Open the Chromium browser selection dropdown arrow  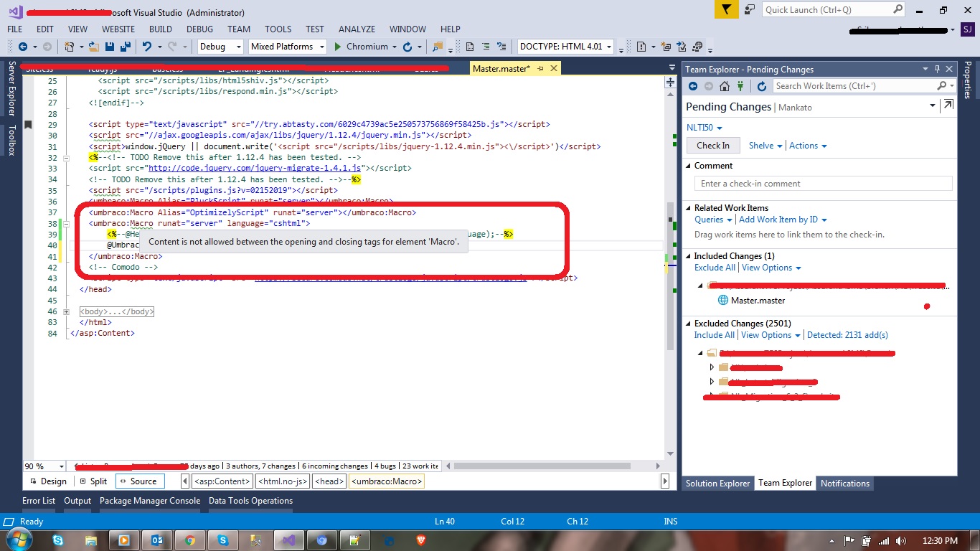395,47
